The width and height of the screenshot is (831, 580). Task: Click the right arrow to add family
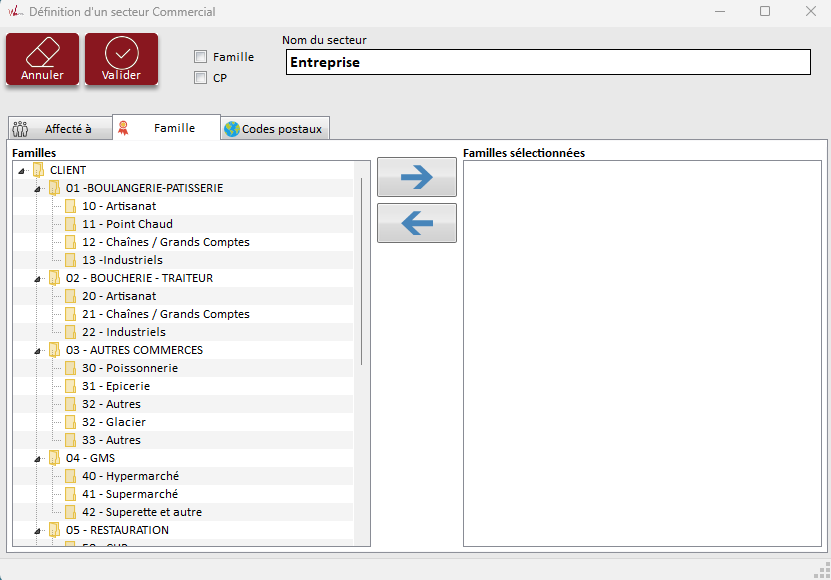point(416,177)
